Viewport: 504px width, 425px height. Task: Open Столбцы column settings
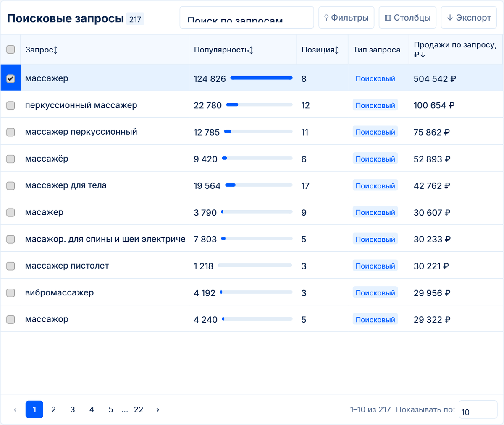coord(407,18)
